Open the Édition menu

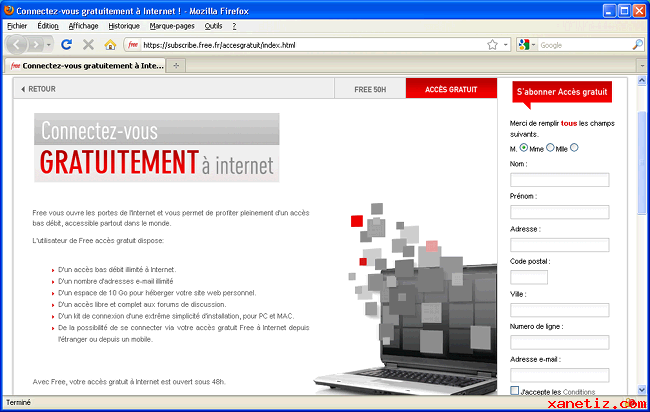48,26
